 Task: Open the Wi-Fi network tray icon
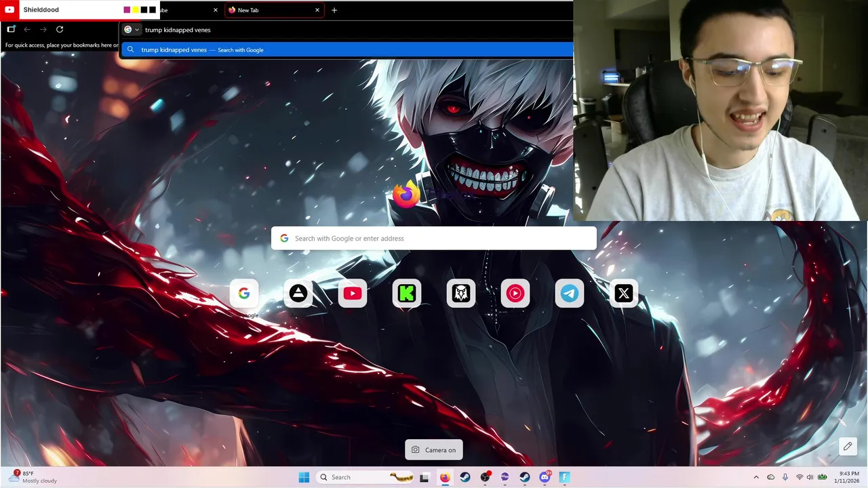click(800, 477)
